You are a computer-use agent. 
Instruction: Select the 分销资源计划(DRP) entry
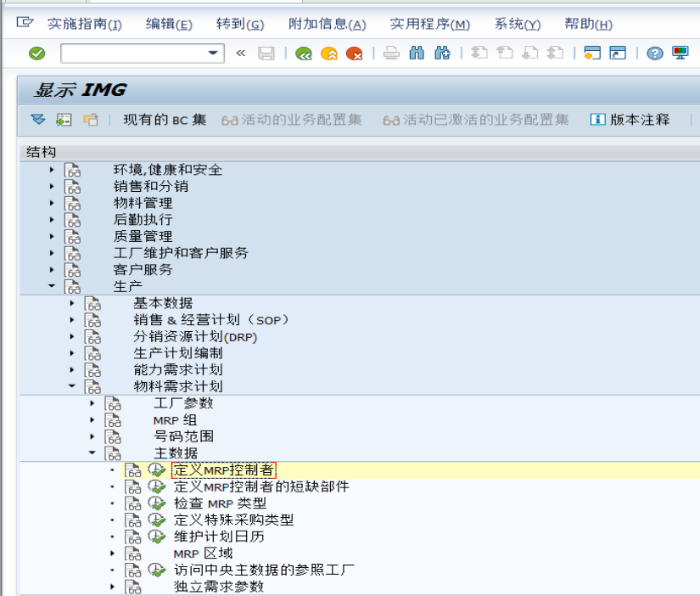[x=195, y=336]
